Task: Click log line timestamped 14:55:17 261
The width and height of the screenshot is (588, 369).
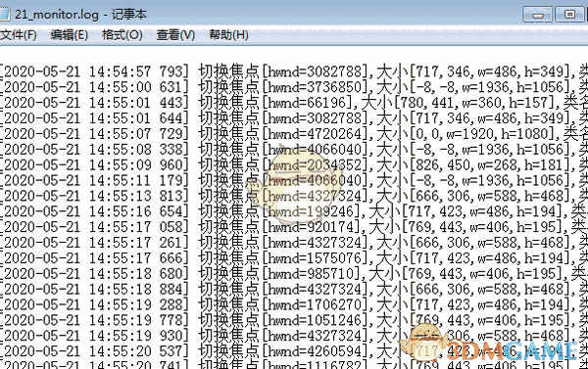Action: (294, 243)
